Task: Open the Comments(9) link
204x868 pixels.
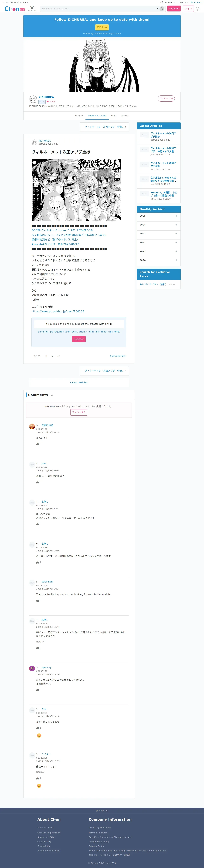Action: click(118, 356)
